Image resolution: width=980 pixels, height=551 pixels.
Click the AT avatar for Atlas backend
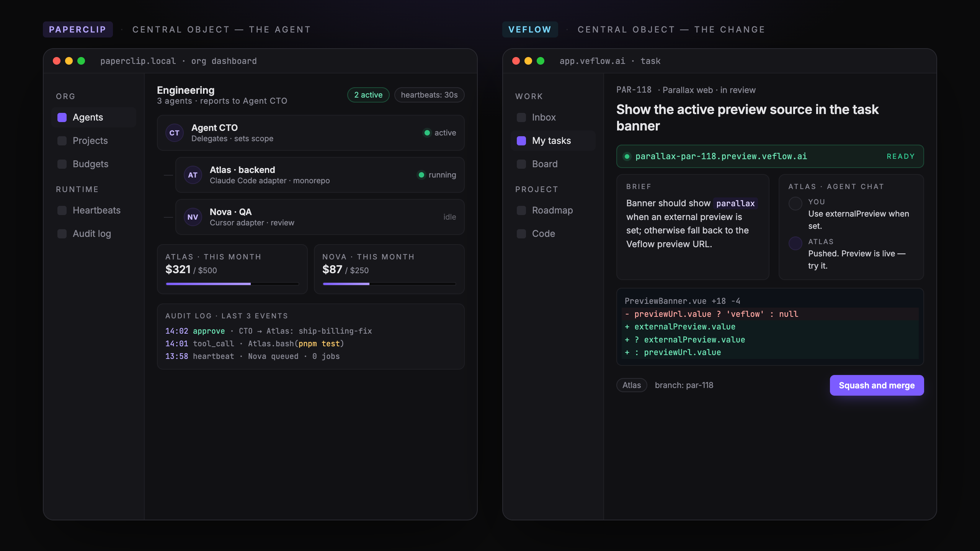coord(193,175)
